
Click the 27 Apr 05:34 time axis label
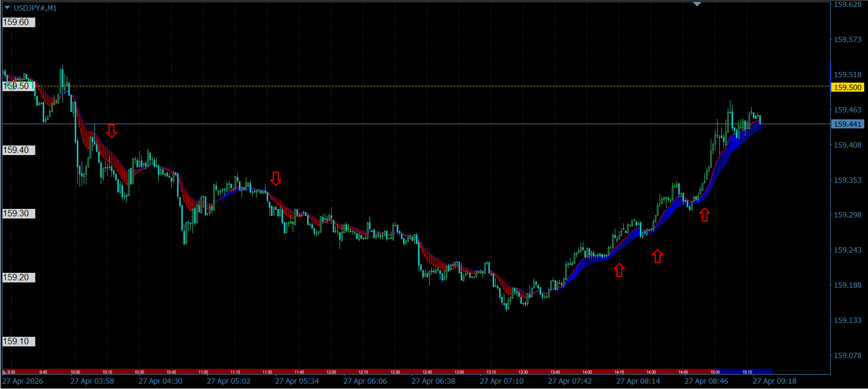(x=297, y=381)
